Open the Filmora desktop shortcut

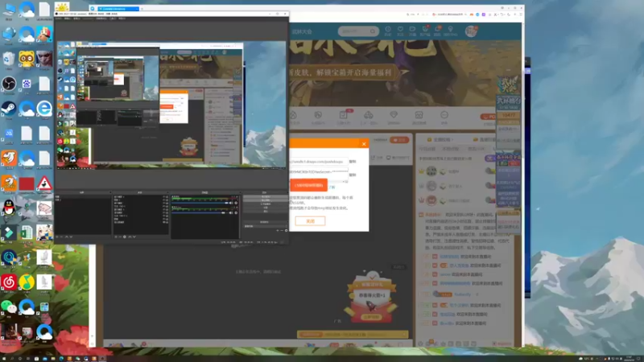(x=9, y=232)
